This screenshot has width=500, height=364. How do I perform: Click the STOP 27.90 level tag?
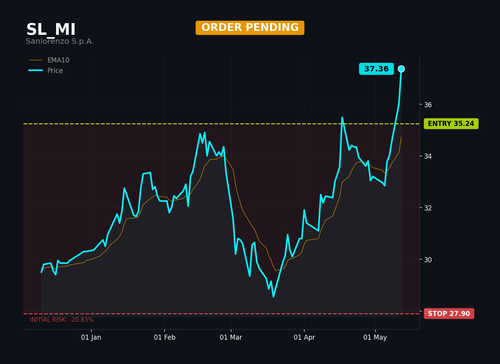[x=449, y=314]
